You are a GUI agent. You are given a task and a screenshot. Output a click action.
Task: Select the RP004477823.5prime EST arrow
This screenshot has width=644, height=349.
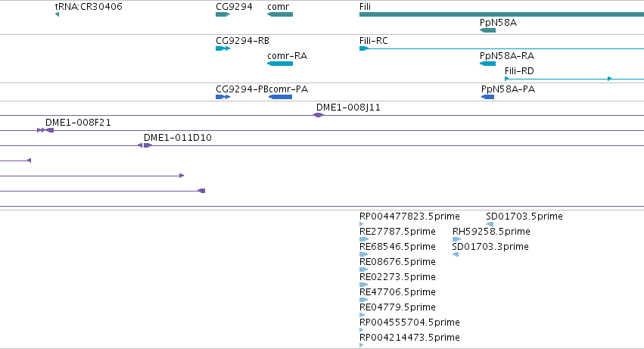[x=362, y=224]
